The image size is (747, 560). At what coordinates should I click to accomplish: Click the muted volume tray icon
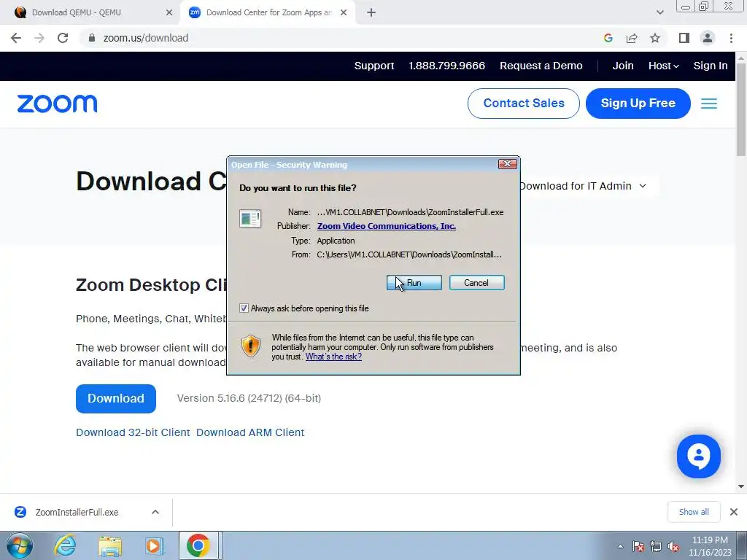click(673, 546)
